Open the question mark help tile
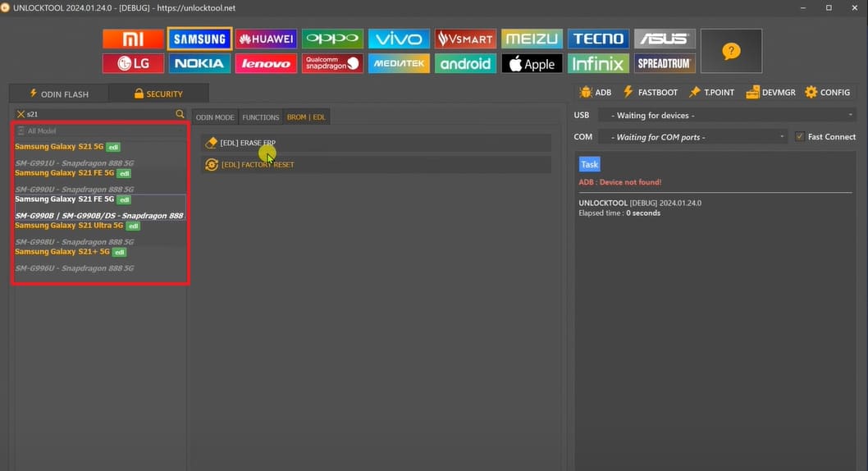 [731, 51]
